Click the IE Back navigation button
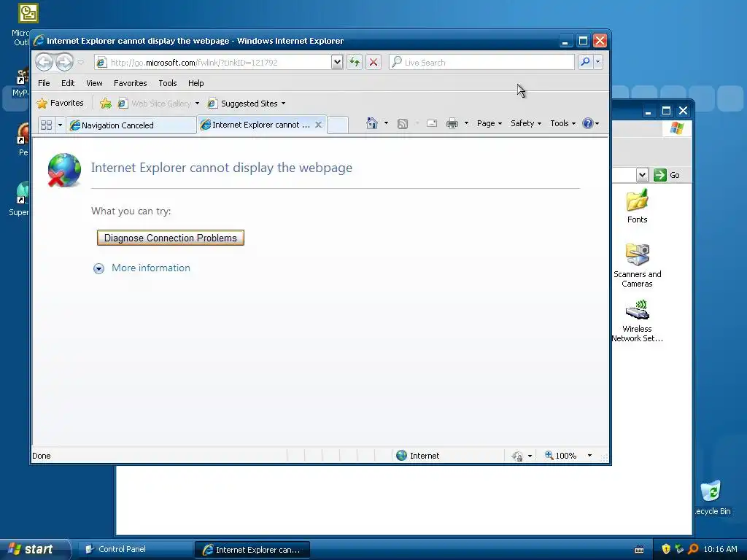The height and width of the screenshot is (560, 747). (44, 62)
